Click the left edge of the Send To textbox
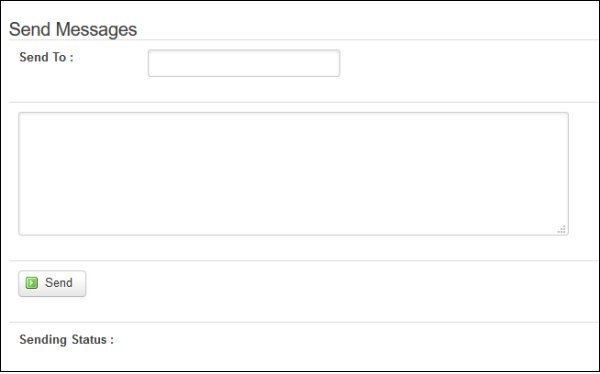Viewport: 600px width, 374px height. [x=152, y=63]
